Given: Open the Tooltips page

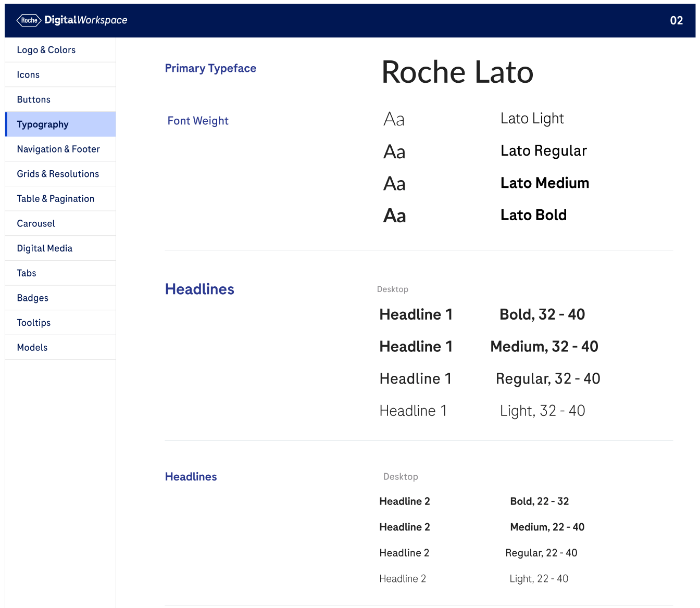Looking at the screenshot, I should [x=34, y=323].
